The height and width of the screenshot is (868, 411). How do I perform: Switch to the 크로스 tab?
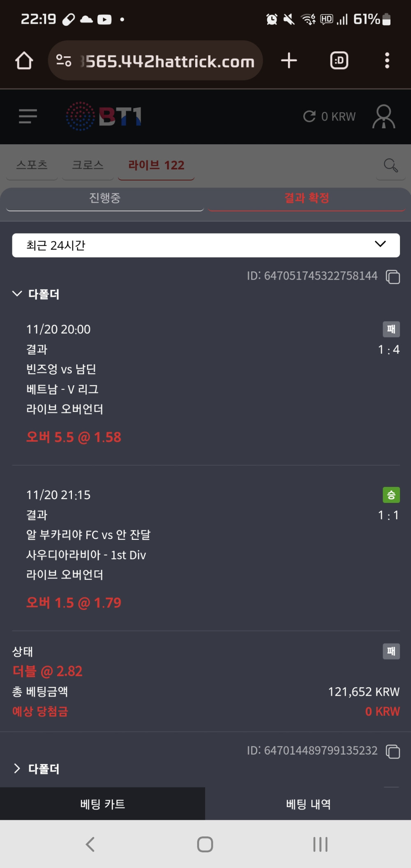coord(88,165)
